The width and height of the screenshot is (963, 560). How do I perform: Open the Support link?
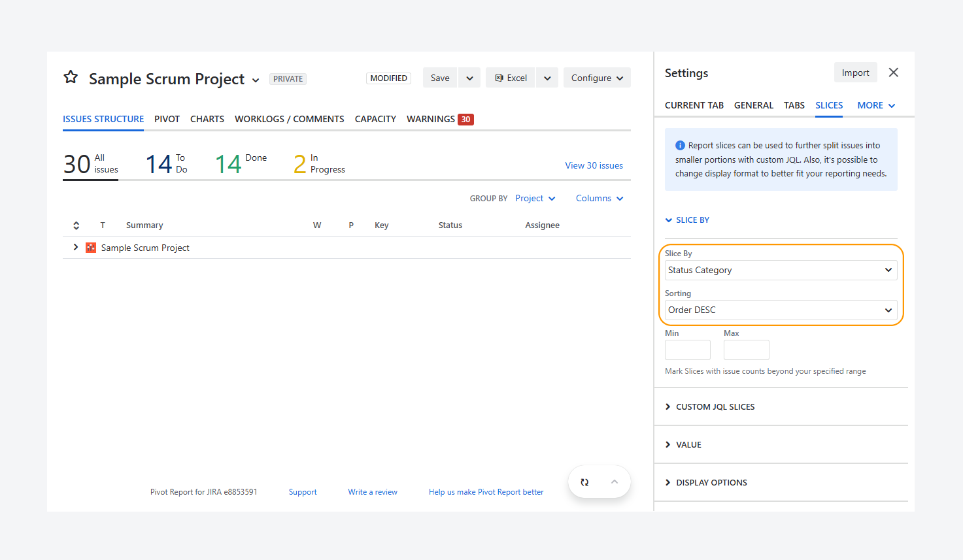pyautogui.click(x=303, y=492)
